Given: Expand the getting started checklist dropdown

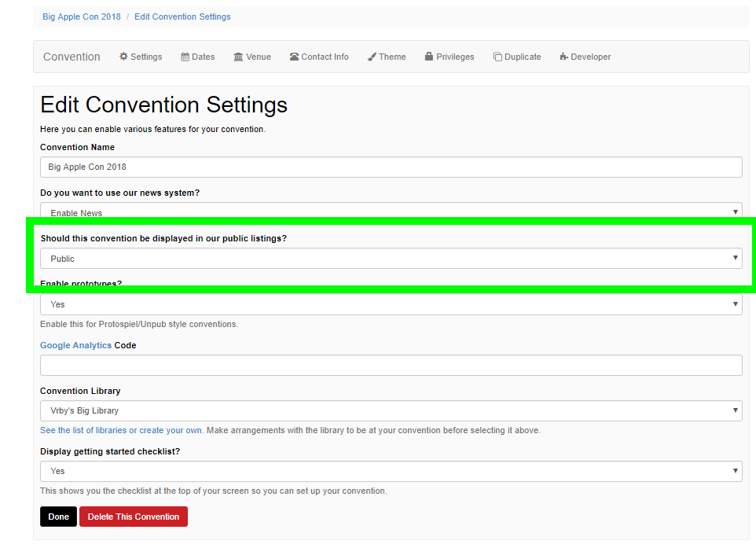Looking at the screenshot, I should (x=391, y=470).
